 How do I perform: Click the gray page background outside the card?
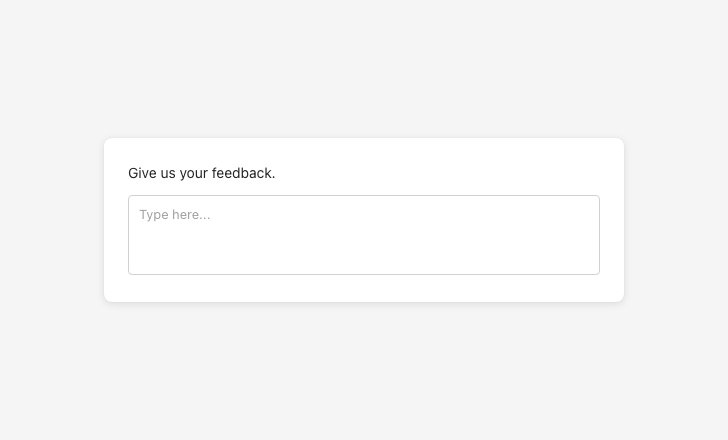[60, 380]
